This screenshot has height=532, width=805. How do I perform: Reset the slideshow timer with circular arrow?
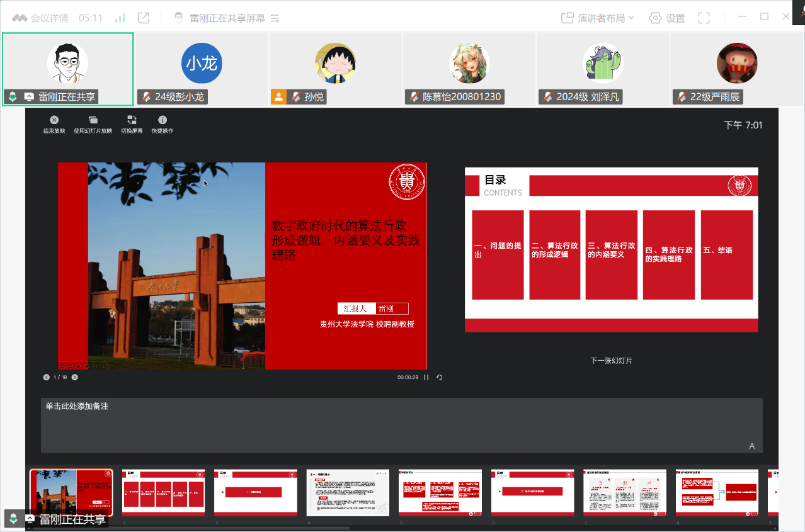click(x=440, y=378)
